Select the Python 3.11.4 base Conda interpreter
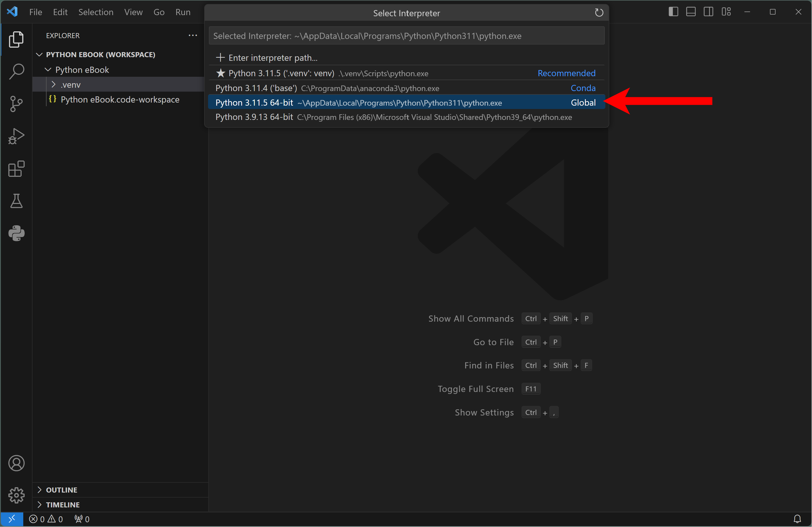This screenshot has height=527, width=812. point(406,88)
